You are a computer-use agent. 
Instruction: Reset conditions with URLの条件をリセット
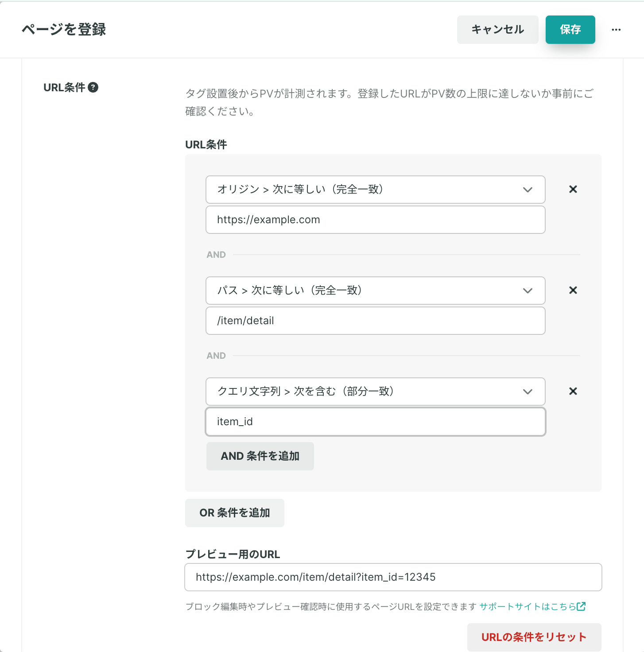coord(534,637)
